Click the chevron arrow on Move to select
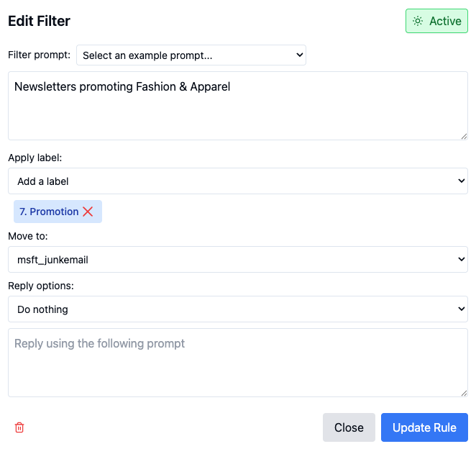476x449 pixels. click(462, 259)
